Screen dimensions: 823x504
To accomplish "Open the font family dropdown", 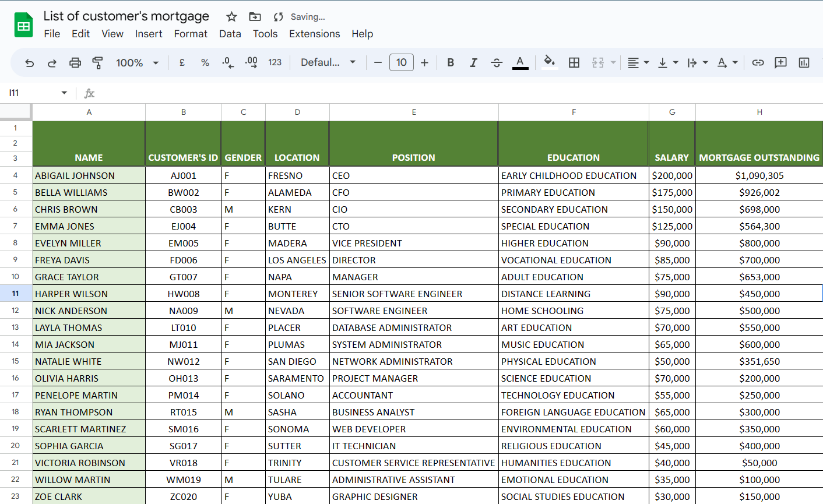I will 328,63.
